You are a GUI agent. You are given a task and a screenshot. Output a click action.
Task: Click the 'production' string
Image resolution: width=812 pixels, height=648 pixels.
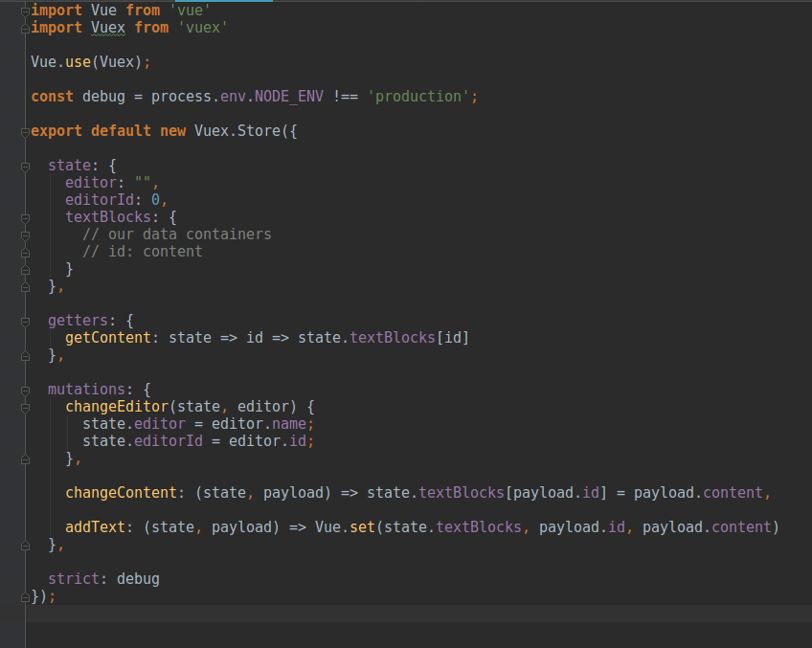418,97
